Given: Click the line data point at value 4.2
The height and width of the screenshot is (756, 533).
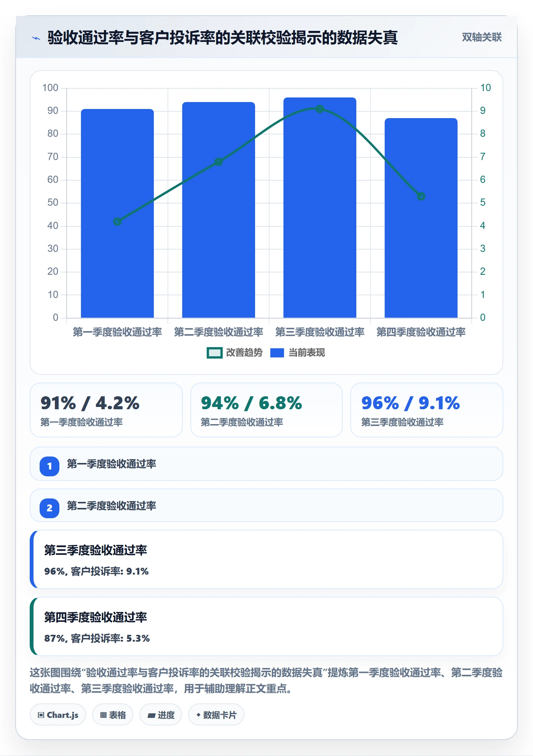Looking at the screenshot, I should click(x=117, y=221).
